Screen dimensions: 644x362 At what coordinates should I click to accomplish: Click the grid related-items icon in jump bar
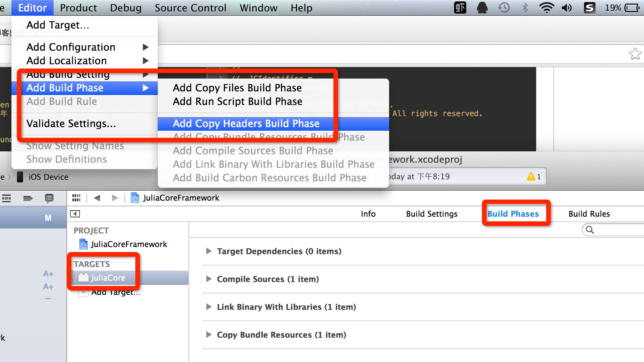pos(76,198)
